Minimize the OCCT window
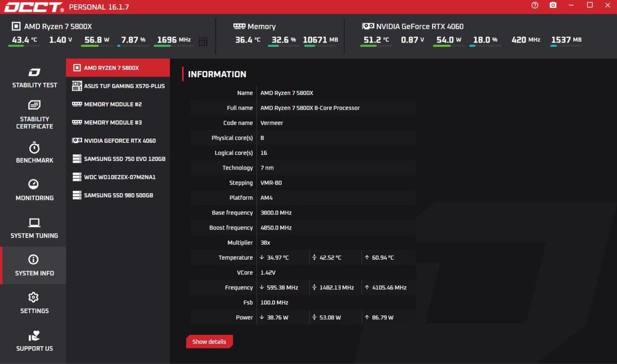Viewport: 617px width, 364px height. click(x=571, y=5)
